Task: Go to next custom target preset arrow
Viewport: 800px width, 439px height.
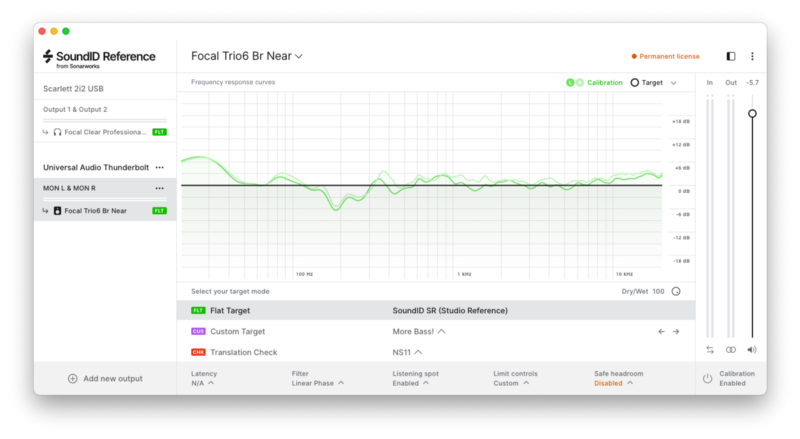Action: pos(676,332)
